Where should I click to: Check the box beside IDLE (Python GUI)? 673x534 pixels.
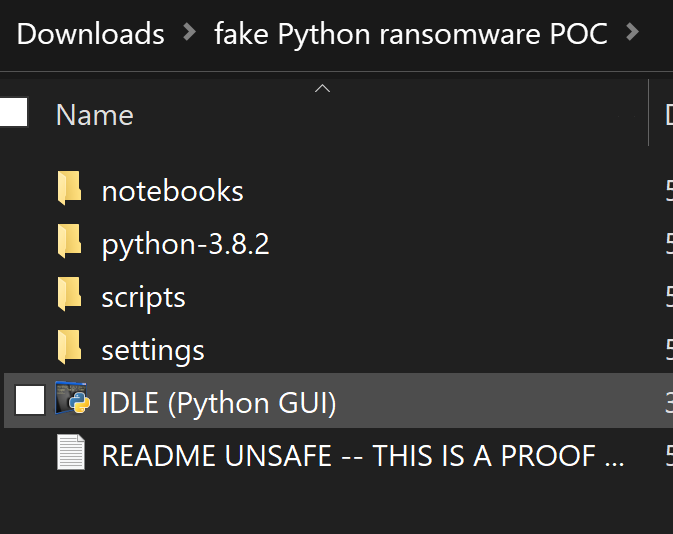(x=30, y=402)
